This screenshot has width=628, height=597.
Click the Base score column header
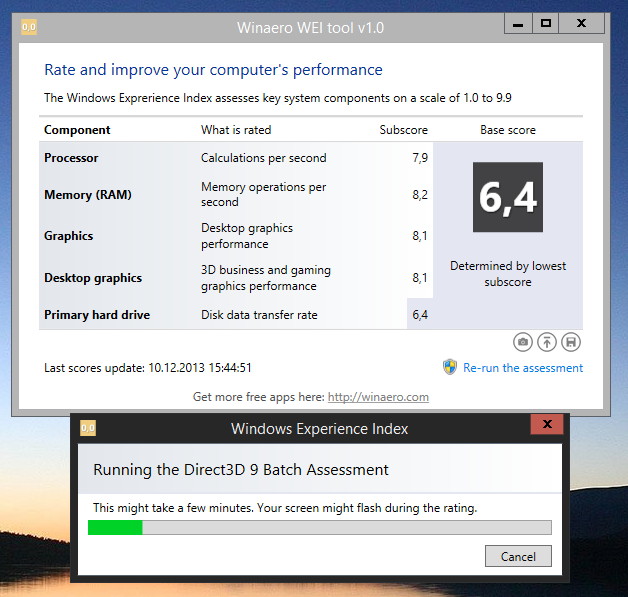pyautogui.click(x=508, y=130)
